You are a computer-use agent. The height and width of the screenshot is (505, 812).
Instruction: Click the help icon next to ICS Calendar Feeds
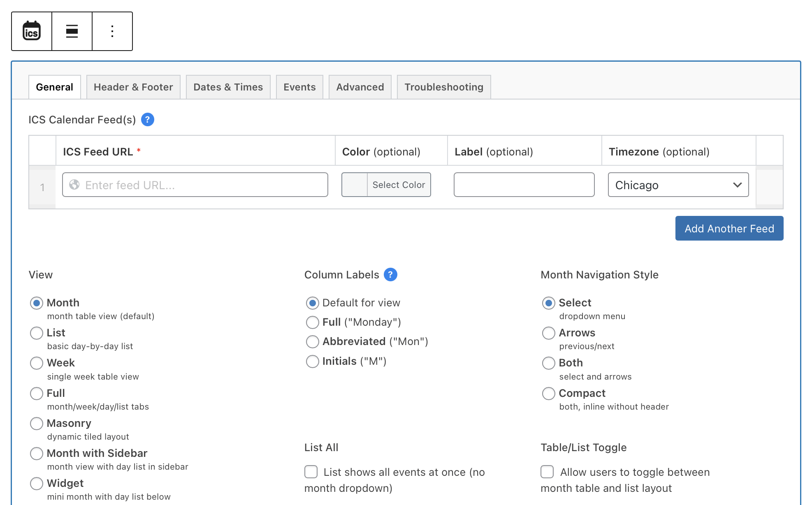point(148,119)
